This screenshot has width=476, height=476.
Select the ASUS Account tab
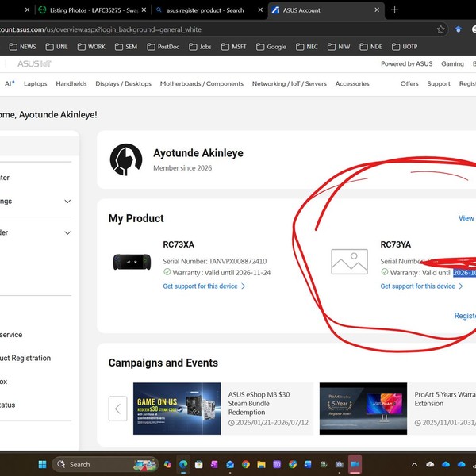point(324,10)
